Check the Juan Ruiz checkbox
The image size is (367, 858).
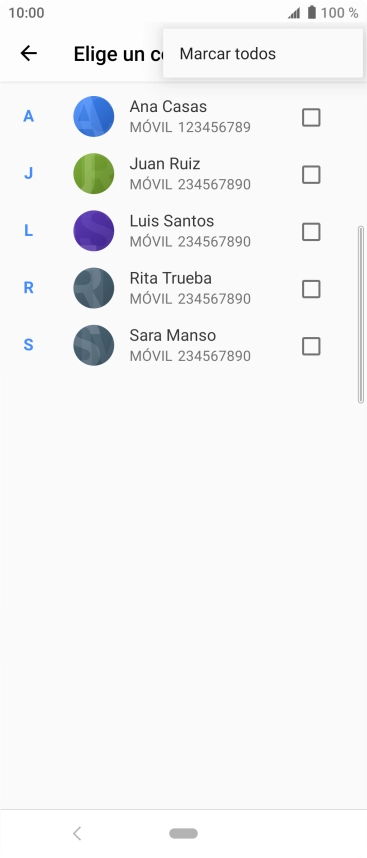[x=311, y=175]
